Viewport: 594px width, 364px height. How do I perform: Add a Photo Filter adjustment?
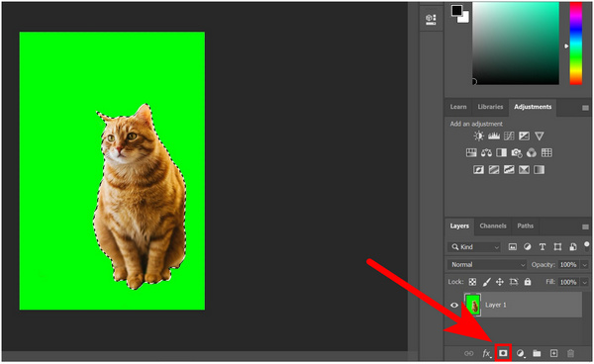tap(517, 153)
